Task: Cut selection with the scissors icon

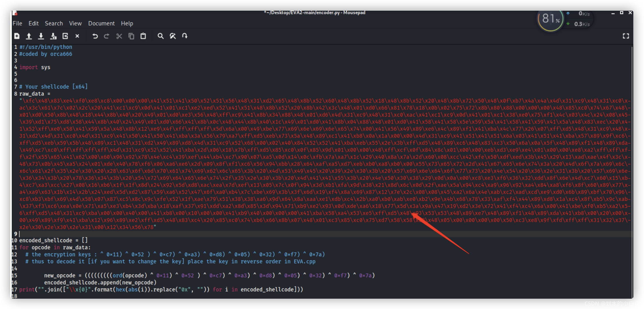Action: (119, 36)
